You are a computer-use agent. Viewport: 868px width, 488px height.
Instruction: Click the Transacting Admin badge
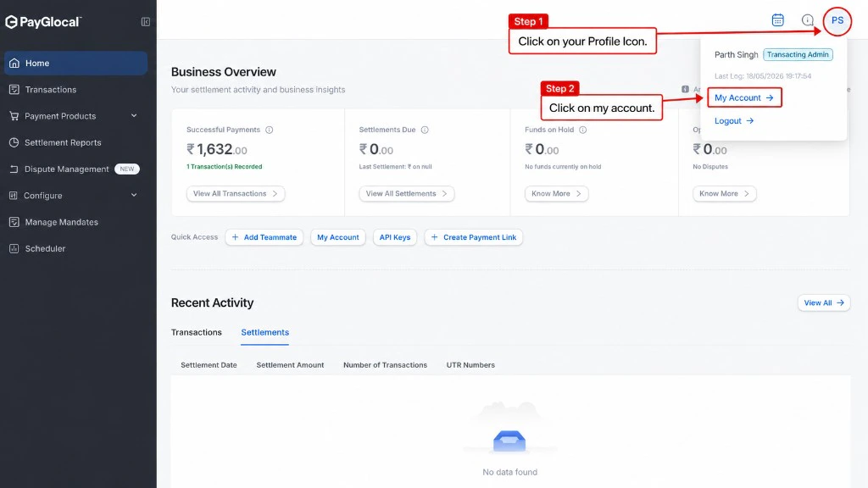click(x=798, y=55)
